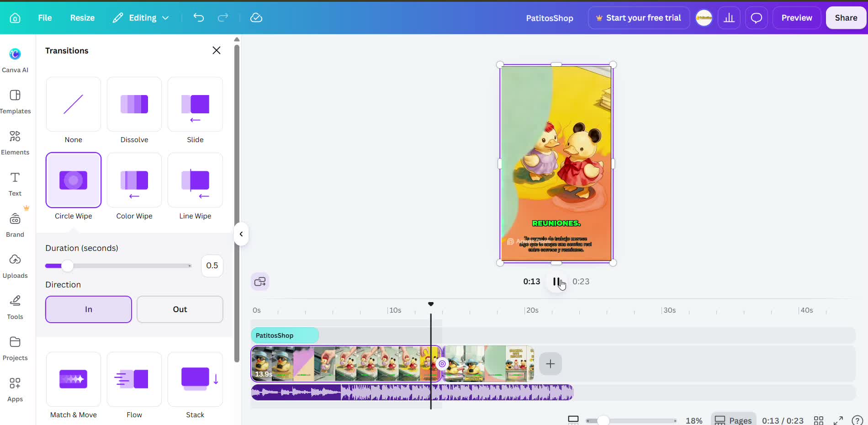
Task: Click the Share button
Action: pos(846,18)
